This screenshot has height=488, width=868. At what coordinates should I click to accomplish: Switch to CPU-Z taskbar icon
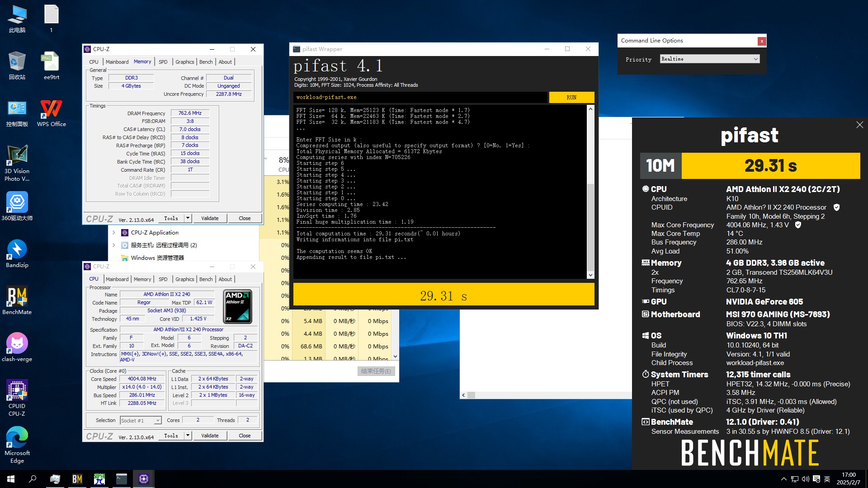point(144,479)
